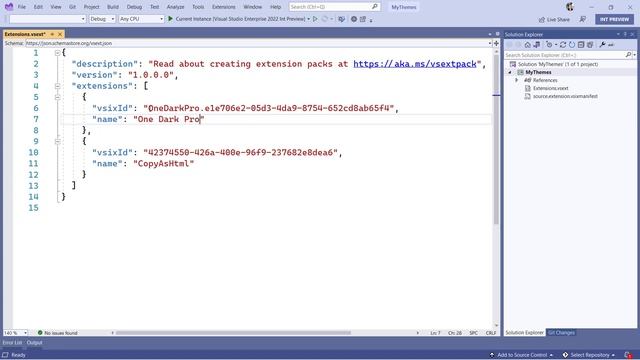The height and width of the screenshot is (360, 640).
Task: Click Pending Changes Filter clock icon
Action: point(549,45)
